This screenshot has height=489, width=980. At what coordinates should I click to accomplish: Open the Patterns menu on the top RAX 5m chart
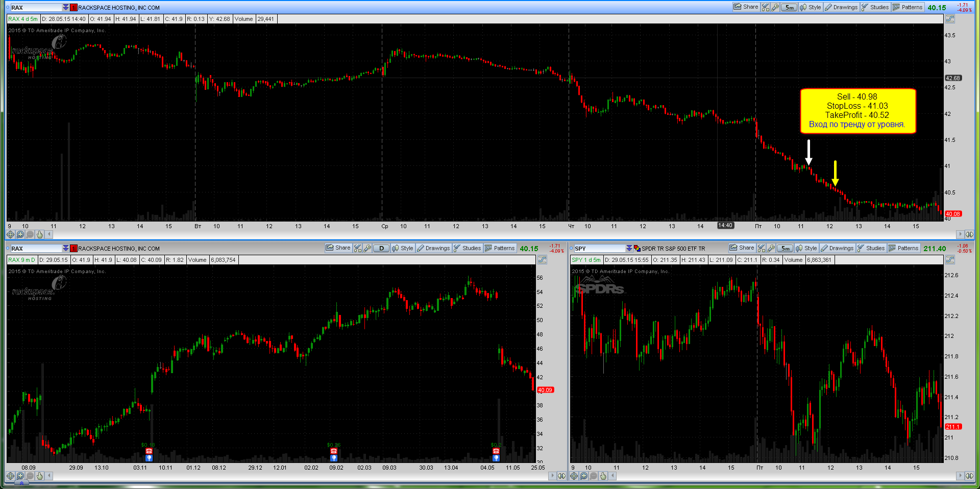tap(908, 7)
